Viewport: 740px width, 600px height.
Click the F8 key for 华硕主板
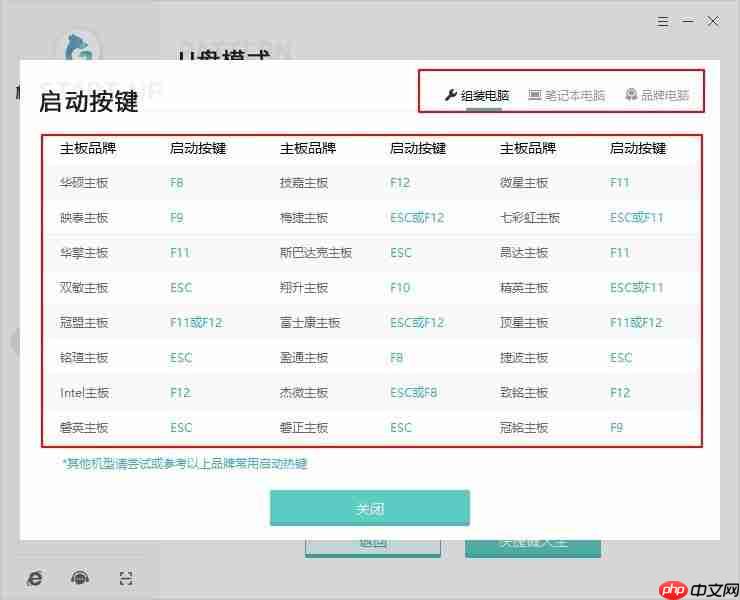click(x=177, y=183)
